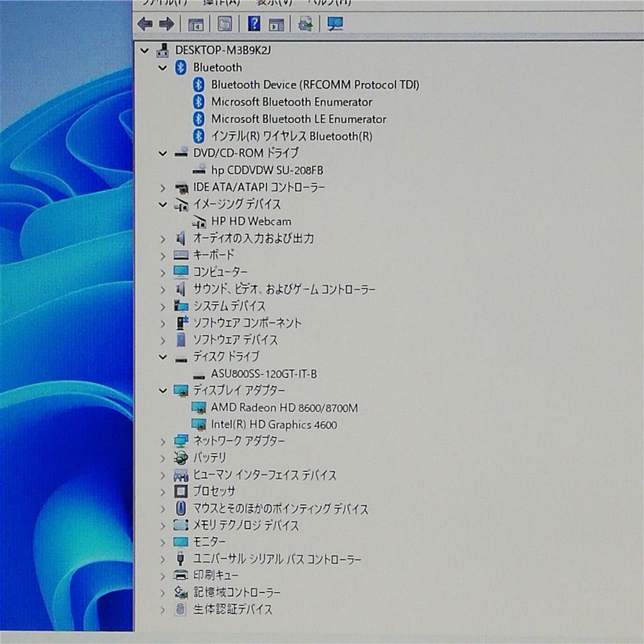The height and width of the screenshot is (644, 644).
Task: Expand the 記憶域コントローラー category
Action: 163,592
